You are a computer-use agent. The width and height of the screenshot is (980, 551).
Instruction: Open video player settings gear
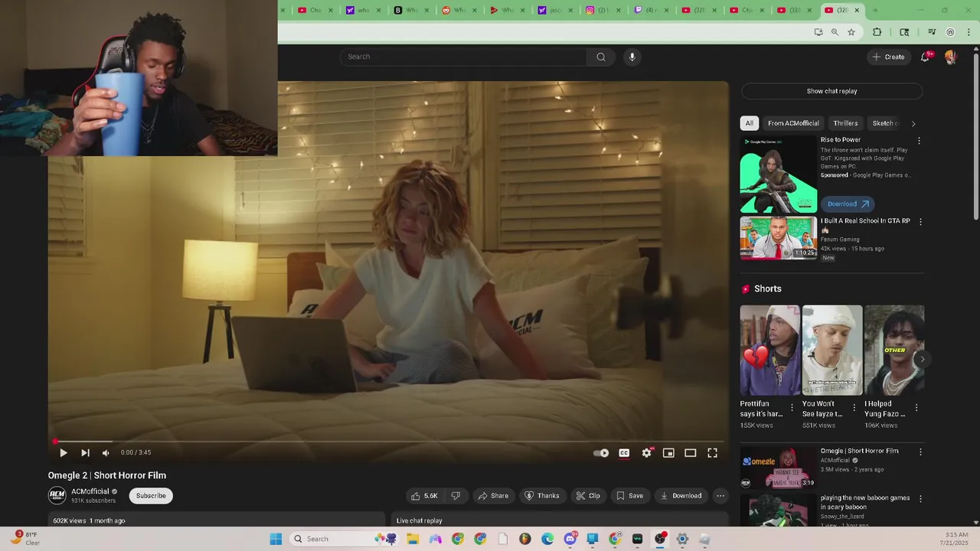647,453
